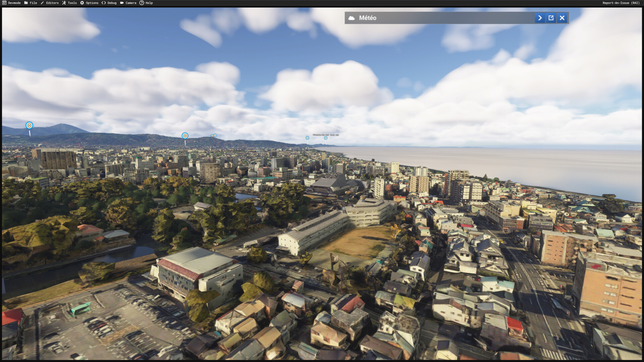Click the small heliport marker left of the city hall label
644x362 pixels.
coord(307,138)
